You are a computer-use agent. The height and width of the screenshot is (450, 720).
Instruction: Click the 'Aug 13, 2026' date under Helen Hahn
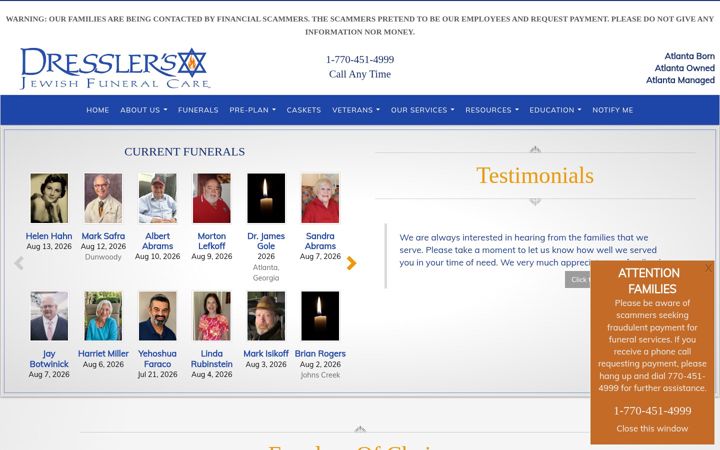tap(49, 247)
